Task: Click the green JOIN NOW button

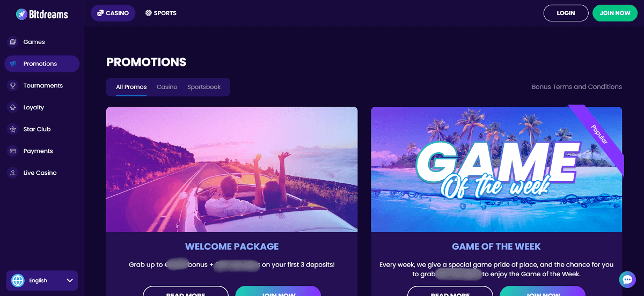Action: coord(615,13)
